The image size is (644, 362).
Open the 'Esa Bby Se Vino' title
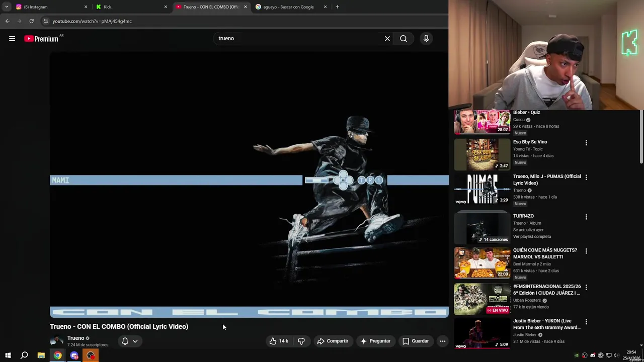[530, 142]
